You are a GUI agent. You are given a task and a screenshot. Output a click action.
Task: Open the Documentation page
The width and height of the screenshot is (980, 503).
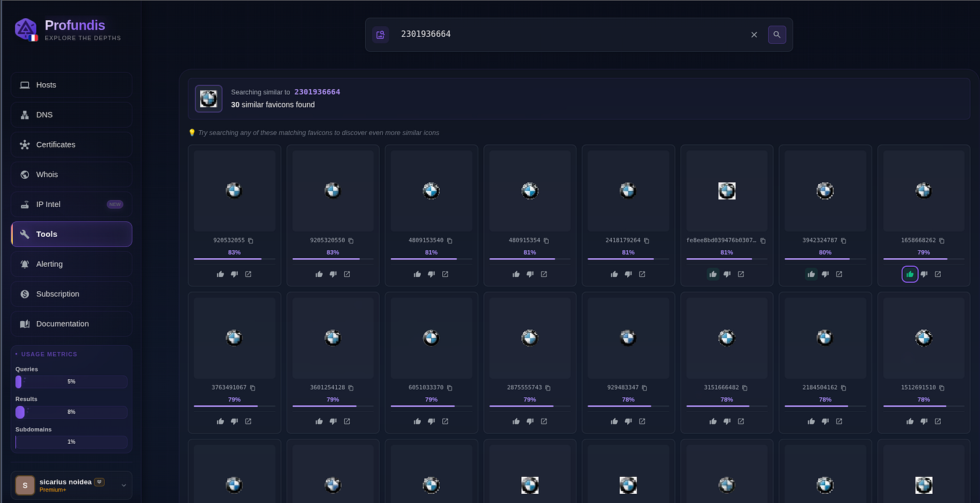[x=71, y=324]
